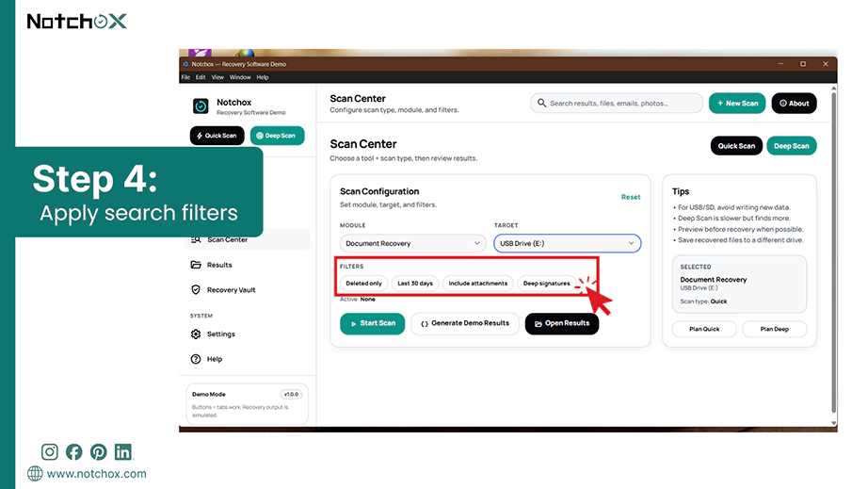Open the Module dropdown Document Recovery
Screen dimensions: 868x489
coord(412,243)
